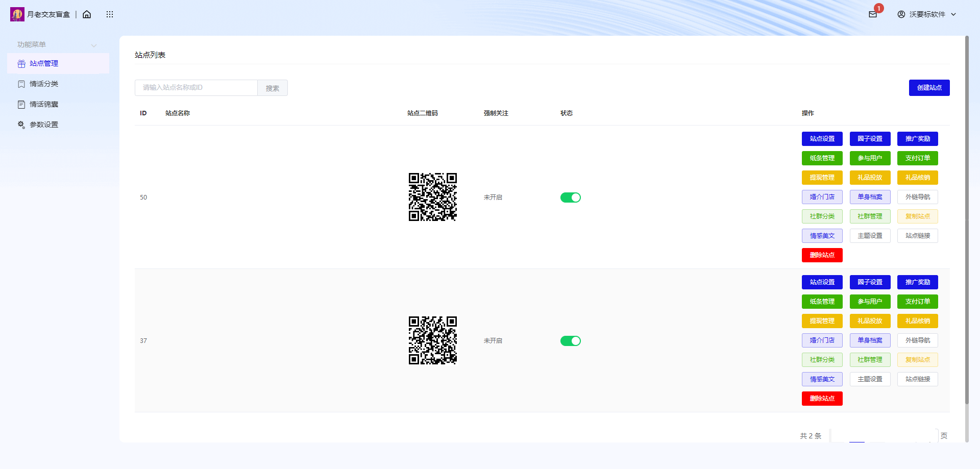The width and height of the screenshot is (980, 469).
Task: Expand the 沃要标软件 account dropdown
Action: (x=953, y=14)
